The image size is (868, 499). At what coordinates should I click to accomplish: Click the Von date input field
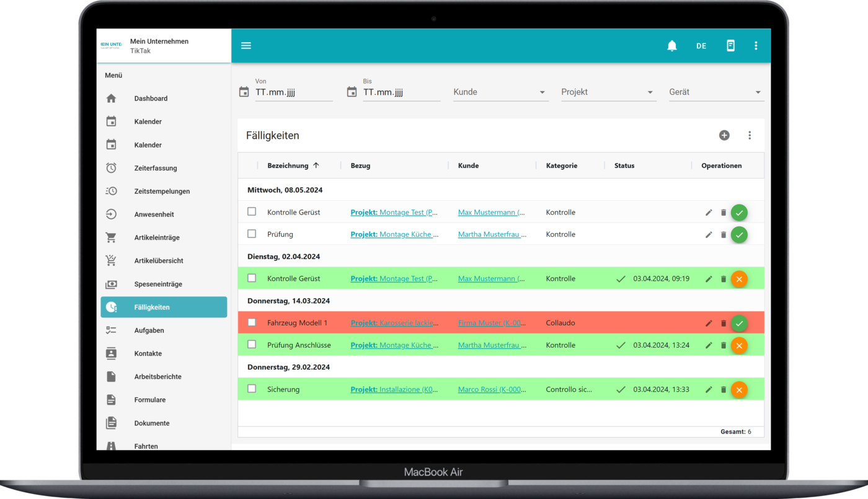click(293, 92)
